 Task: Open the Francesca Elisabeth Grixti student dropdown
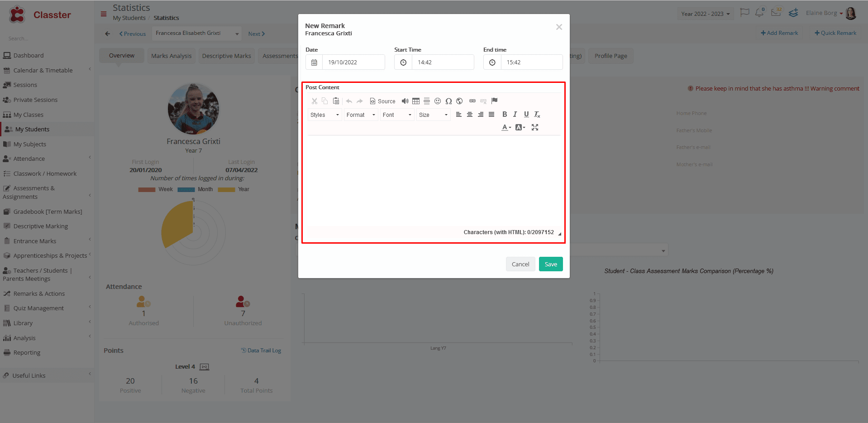point(197,34)
